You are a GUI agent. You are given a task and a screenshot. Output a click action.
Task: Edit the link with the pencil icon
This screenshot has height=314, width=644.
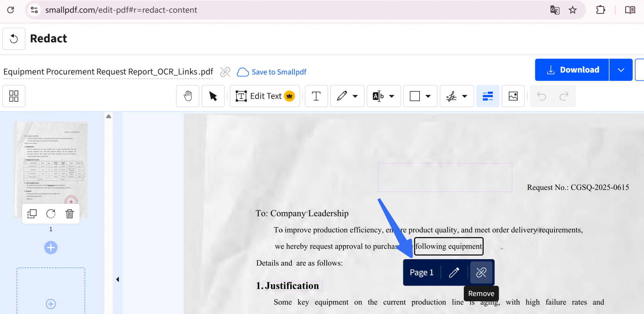pyautogui.click(x=454, y=272)
